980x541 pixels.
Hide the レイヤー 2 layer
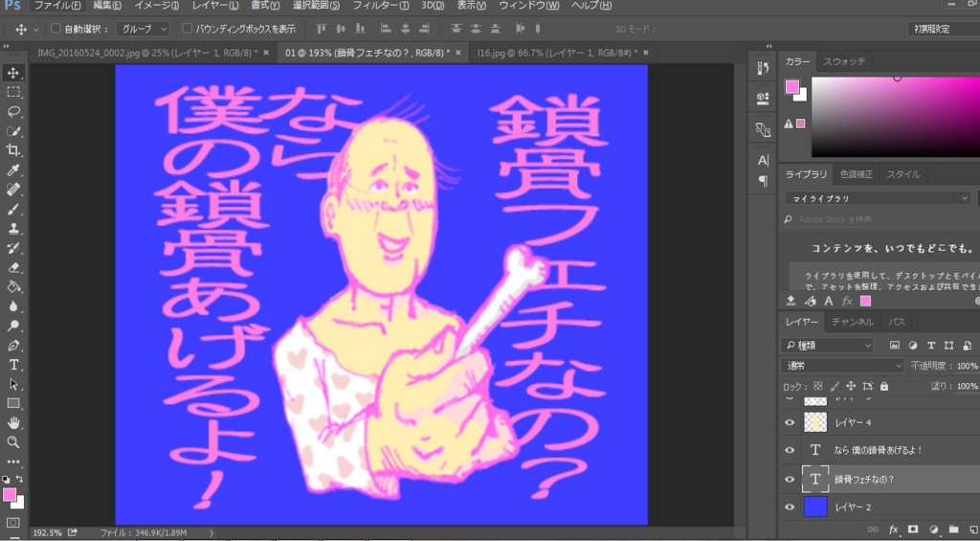pyautogui.click(x=790, y=507)
